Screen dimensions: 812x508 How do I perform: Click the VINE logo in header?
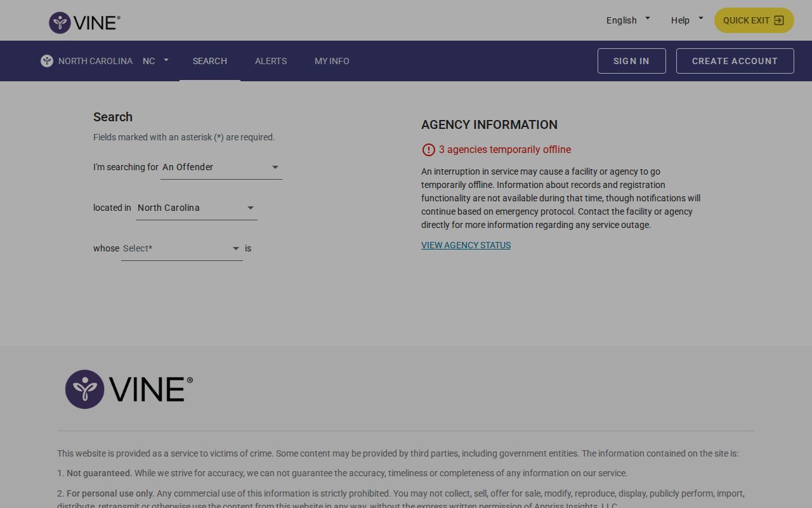point(84,22)
